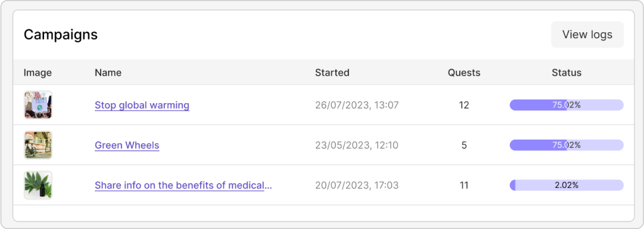Select the Started column header
Screen dimensions: 644x229
click(332, 73)
